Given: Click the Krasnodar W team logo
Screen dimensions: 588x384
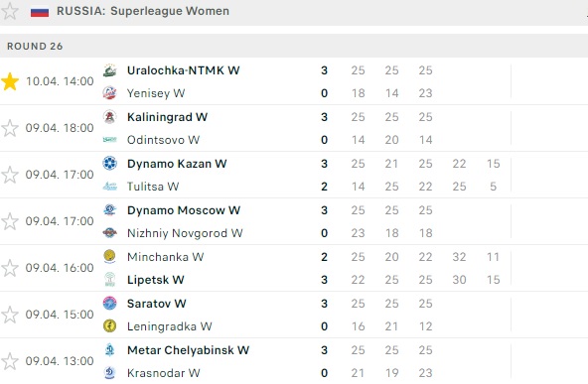Looking at the screenshot, I should (x=109, y=373).
